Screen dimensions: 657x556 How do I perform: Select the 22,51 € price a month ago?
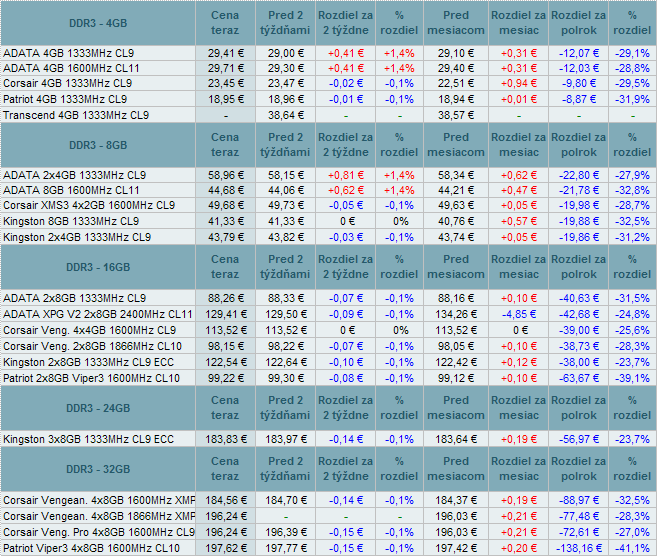(x=456, y=83)
